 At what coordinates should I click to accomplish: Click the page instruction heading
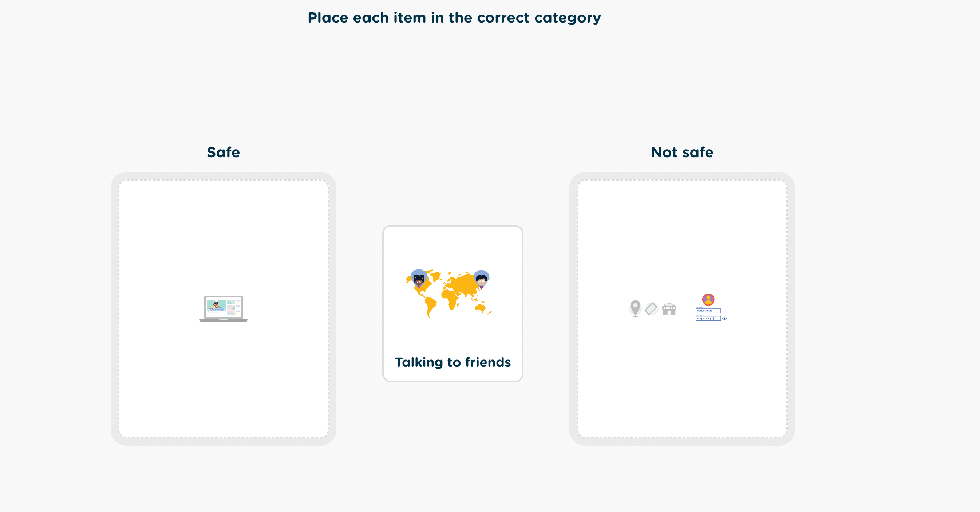point(454,17)
